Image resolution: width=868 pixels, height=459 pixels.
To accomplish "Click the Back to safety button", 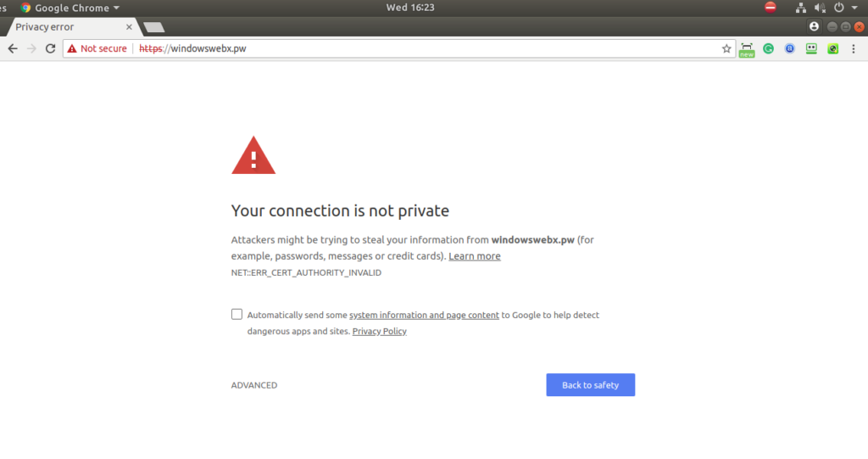I will pyautogui.click(x=590, y=385).
